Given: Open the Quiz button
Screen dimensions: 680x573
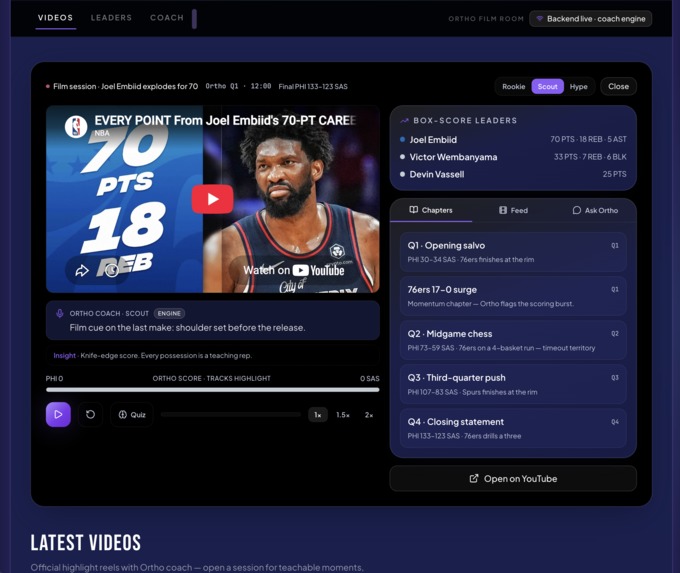Looking at the screenshot, I should pyautogui.click(x=132, y=415).
